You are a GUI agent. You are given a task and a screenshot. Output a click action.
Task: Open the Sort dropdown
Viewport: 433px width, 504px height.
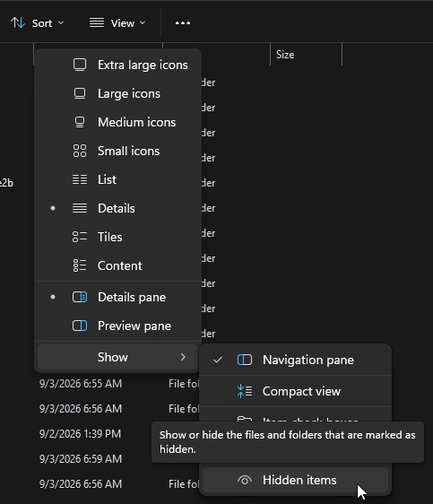38,23
